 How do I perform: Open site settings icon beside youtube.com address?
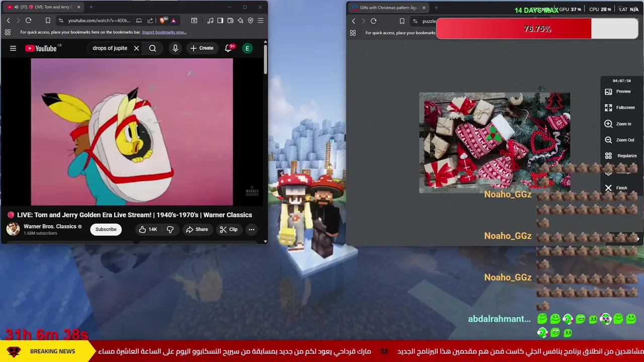61,21
